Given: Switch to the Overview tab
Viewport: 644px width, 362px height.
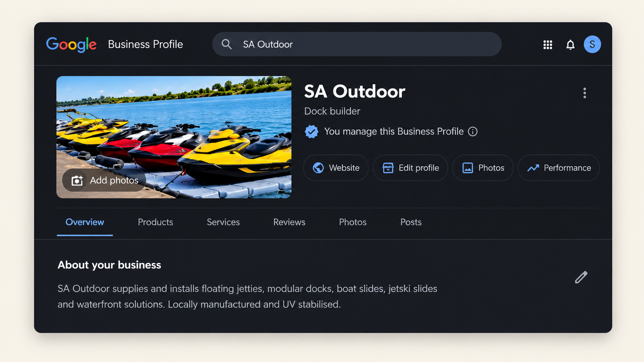Looking at the screenshot, I should [x=85, y=222].
